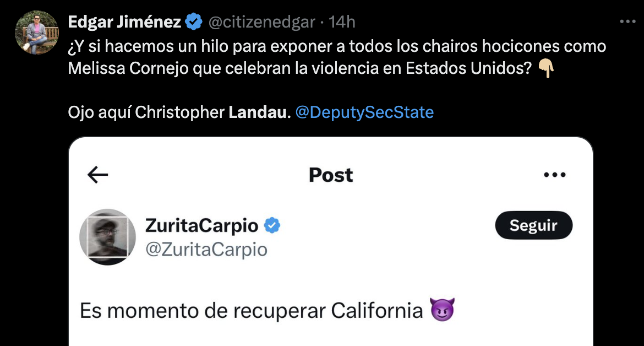Open the Edgar Jiménez display name link
Screen dimensions: 644x346
124,22
